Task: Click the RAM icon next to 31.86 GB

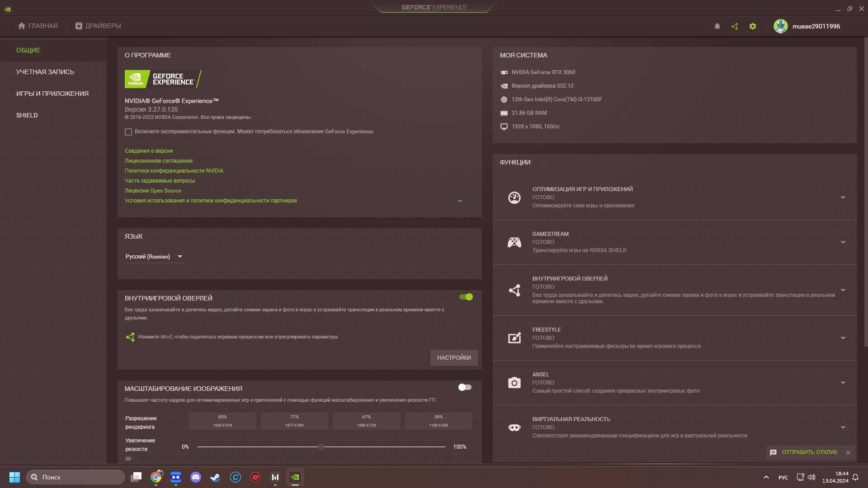Action: 504,113
